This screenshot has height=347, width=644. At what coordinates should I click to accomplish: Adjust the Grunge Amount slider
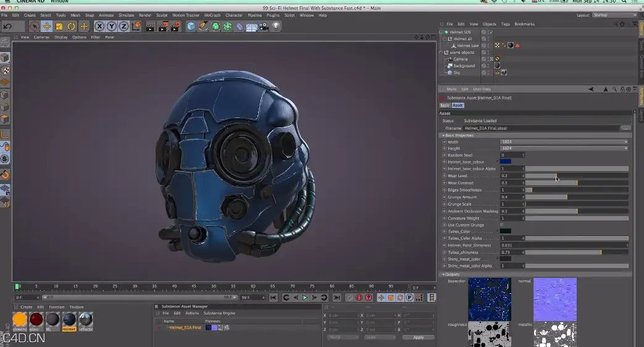tap(577, 197)
